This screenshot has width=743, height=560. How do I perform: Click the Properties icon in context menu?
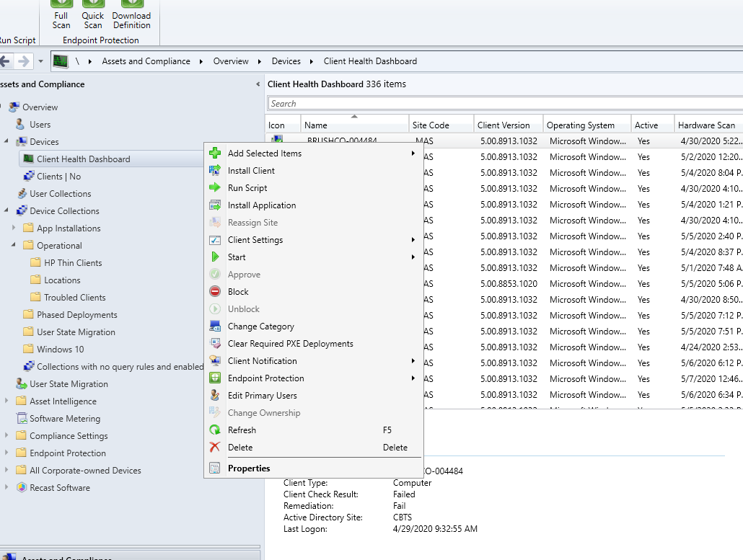pyautogui.click(x=215, y=468)
